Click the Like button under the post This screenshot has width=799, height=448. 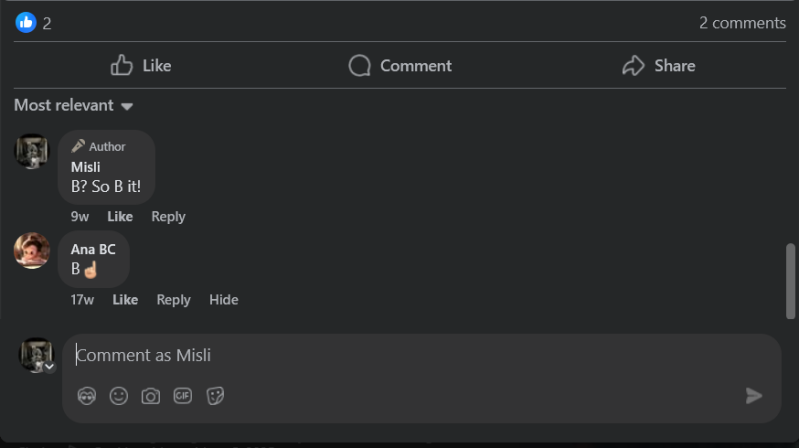click(x=141, y=66)
